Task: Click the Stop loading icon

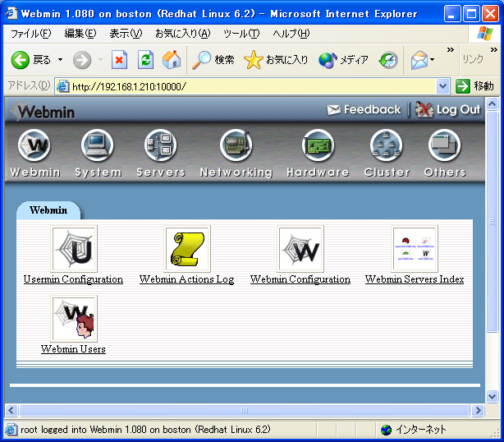Action: tap(119, 60)
